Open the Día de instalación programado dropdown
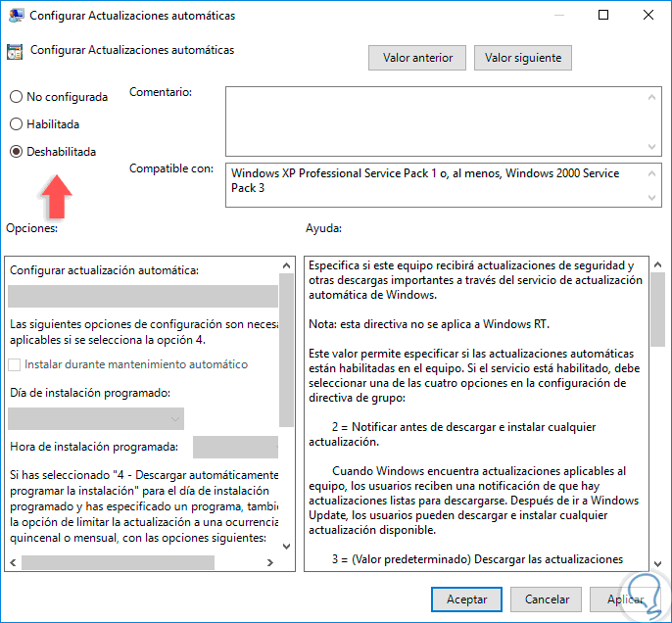This screenshot has width=672, height=623. pos(96,418)
